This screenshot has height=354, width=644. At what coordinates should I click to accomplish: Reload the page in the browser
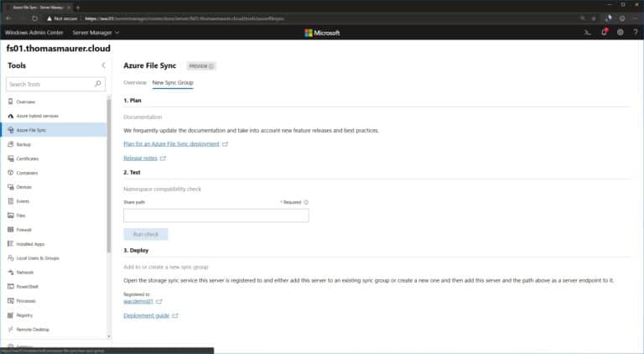pyautogui.click(x=35, y=18)
